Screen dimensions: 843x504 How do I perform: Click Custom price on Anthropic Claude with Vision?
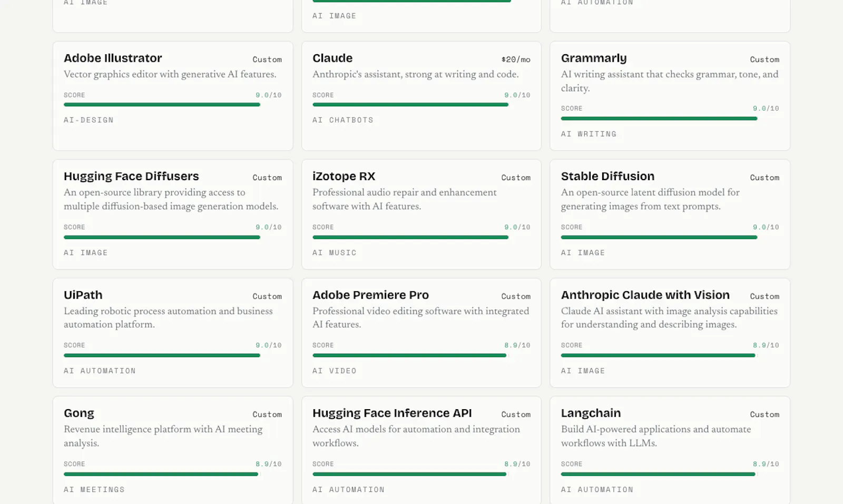coord(764,297)
